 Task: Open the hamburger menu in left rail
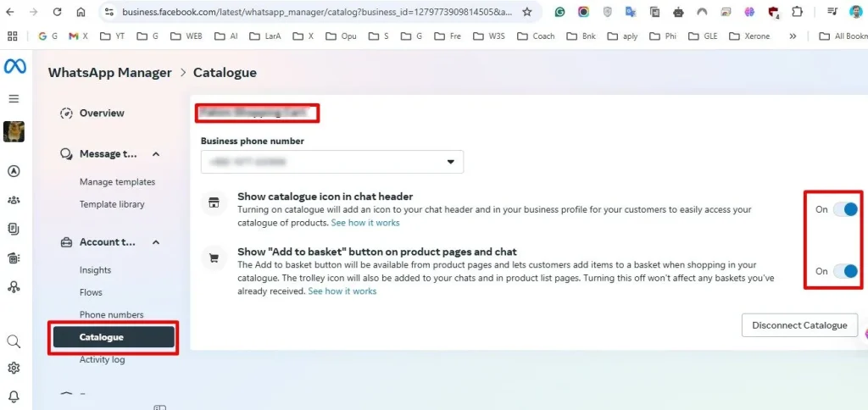click(x=14, y=99)
